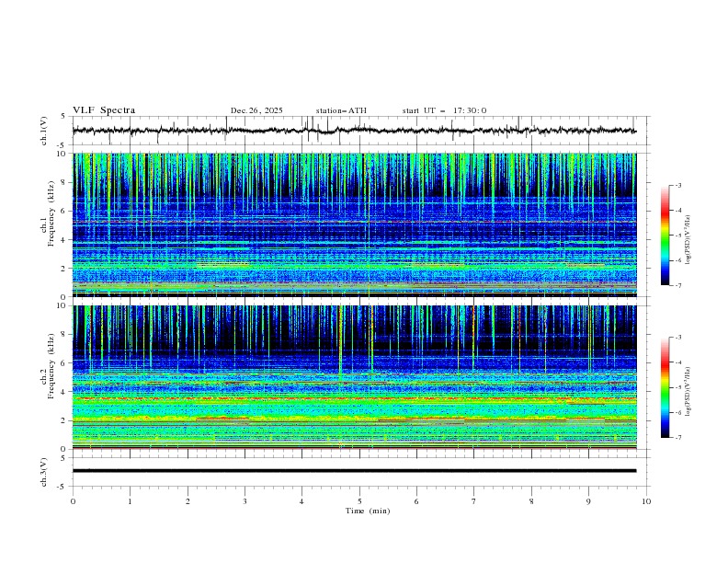Image resolution: width=728 pixels, height=563 pixels.
Task: Click the 'VLF Spectra' title text
Action: (x=104, y=110)
